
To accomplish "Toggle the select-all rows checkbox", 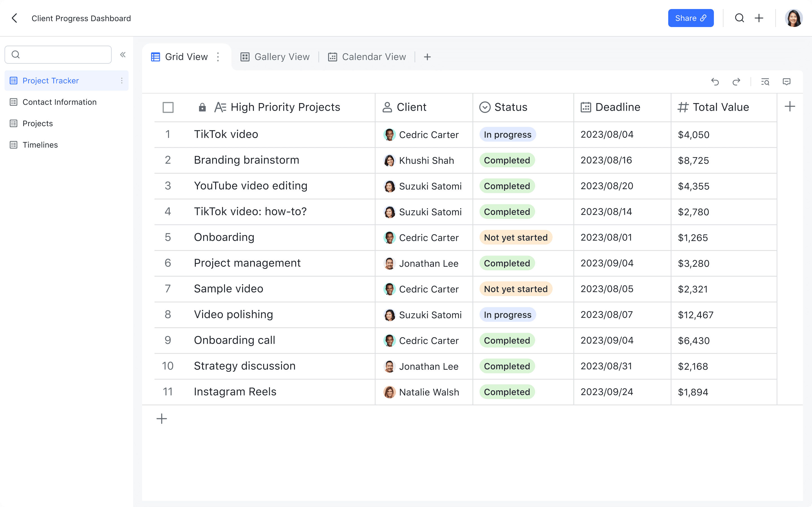I will (168, 107).
